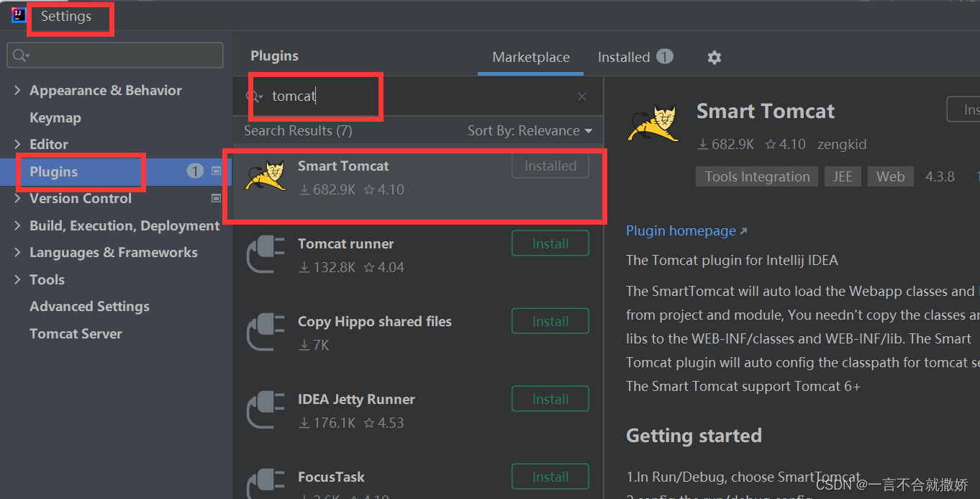Screen dimensions: 980x499
Task: Click the large Smart Tomcat logo in details
Action: pyautogui.click(x=653, y=124)
